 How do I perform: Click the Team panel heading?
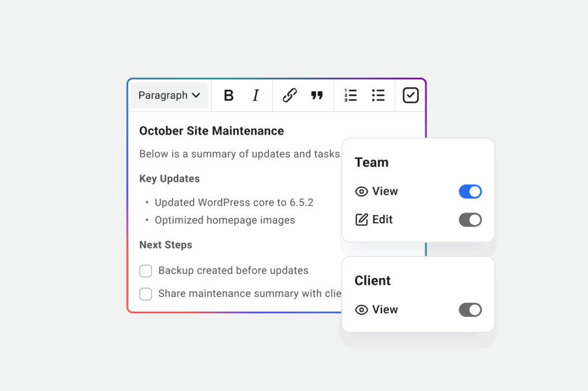click(372, 162)
